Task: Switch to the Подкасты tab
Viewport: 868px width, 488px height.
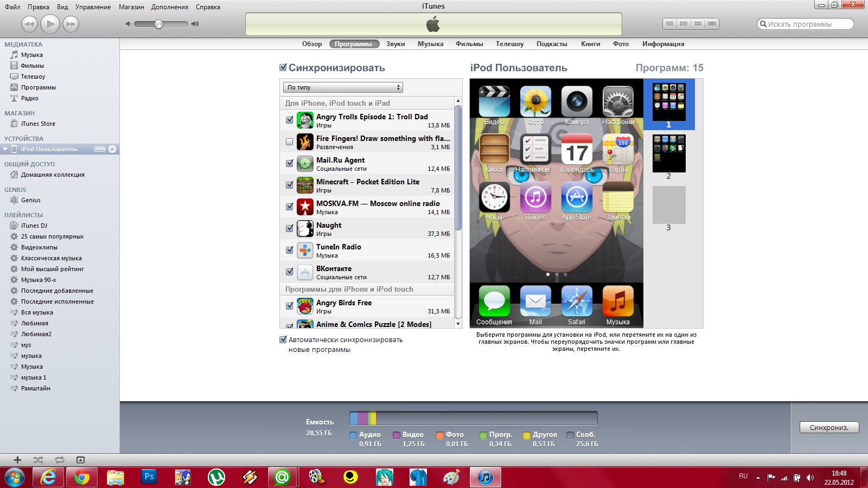Action: [x=552, y=44]
